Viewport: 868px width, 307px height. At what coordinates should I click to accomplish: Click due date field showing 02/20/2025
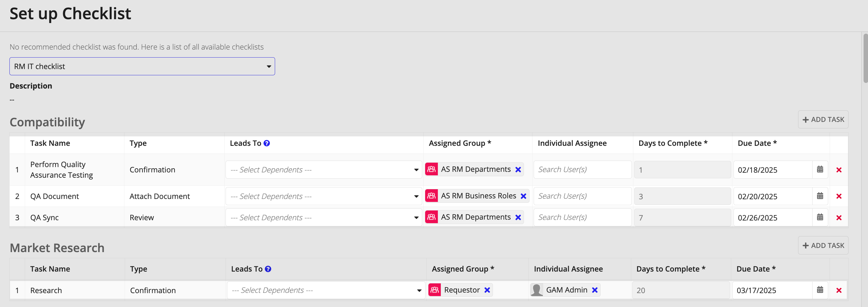[x=773, y=196]
